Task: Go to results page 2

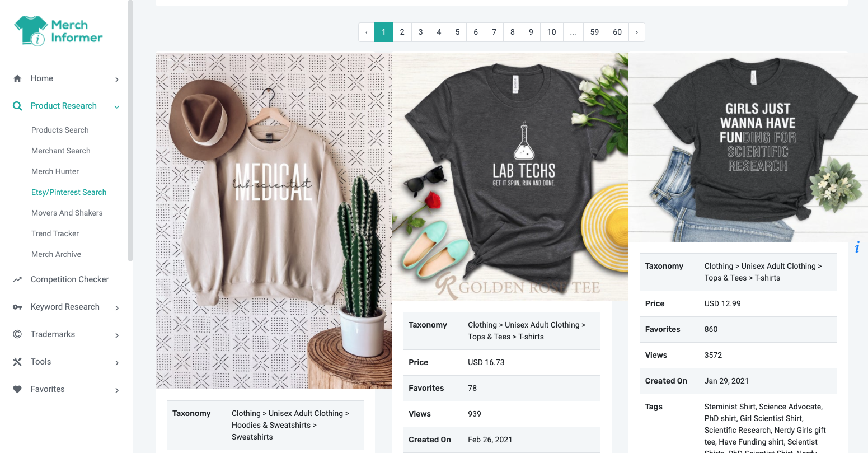Action: 402,32
